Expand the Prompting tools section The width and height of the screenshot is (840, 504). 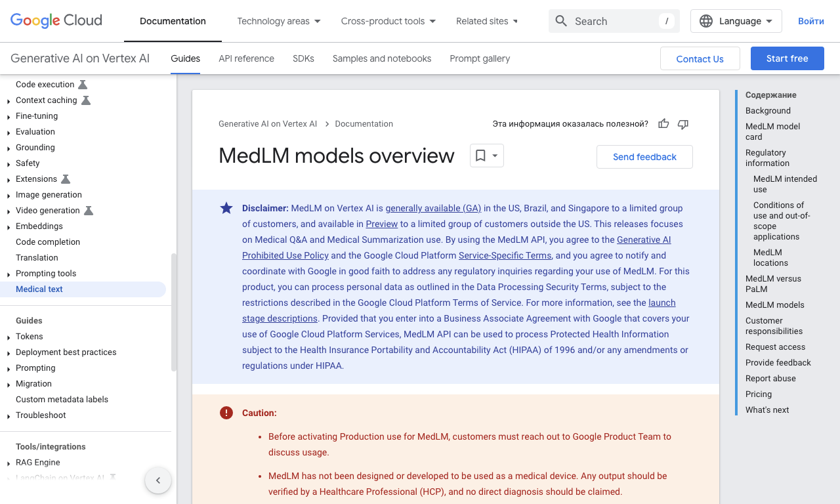click(x=9, y=274)
